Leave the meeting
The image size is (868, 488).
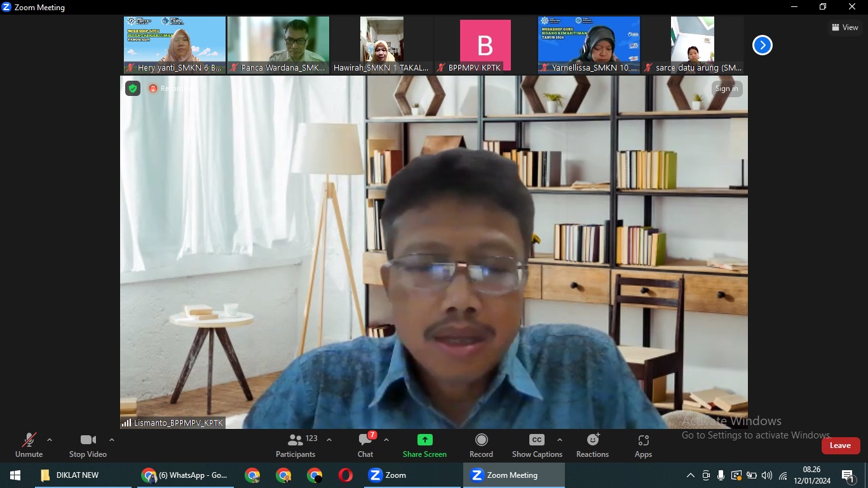[x=841, y=445]
